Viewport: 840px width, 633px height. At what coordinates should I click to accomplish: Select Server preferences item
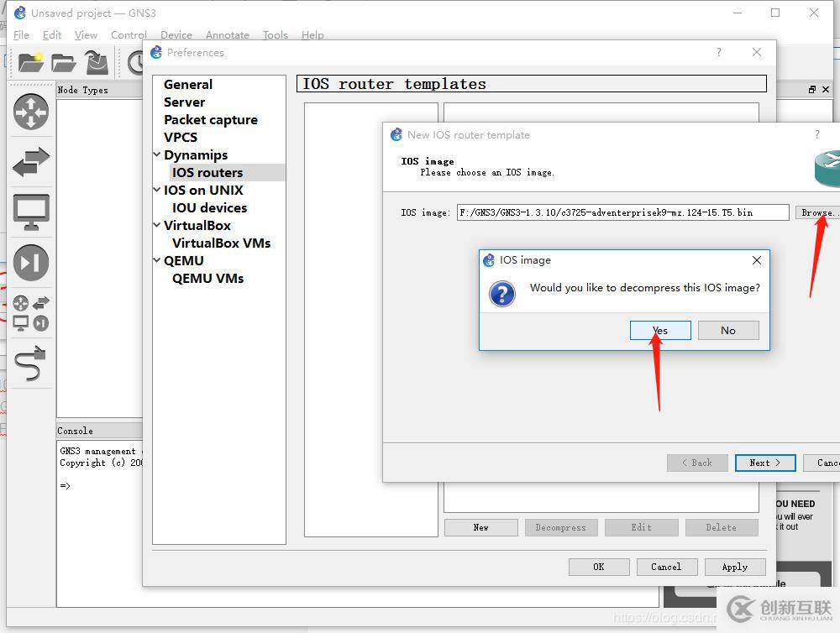[184, 102]
